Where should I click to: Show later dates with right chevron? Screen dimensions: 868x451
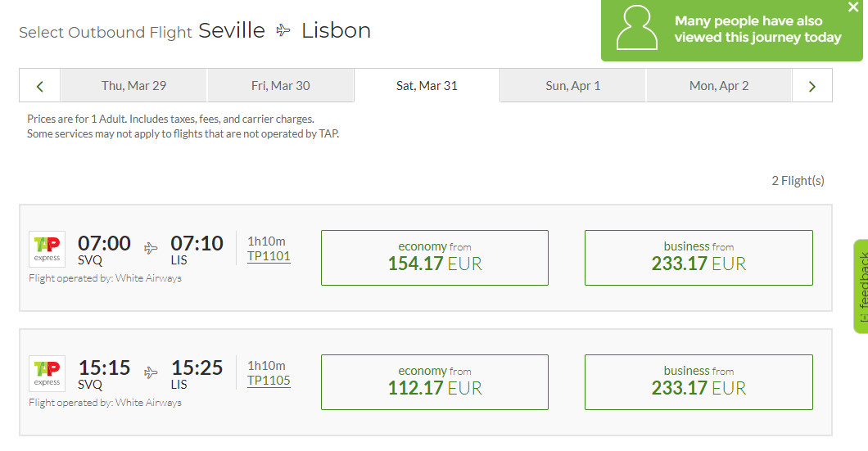812,86
